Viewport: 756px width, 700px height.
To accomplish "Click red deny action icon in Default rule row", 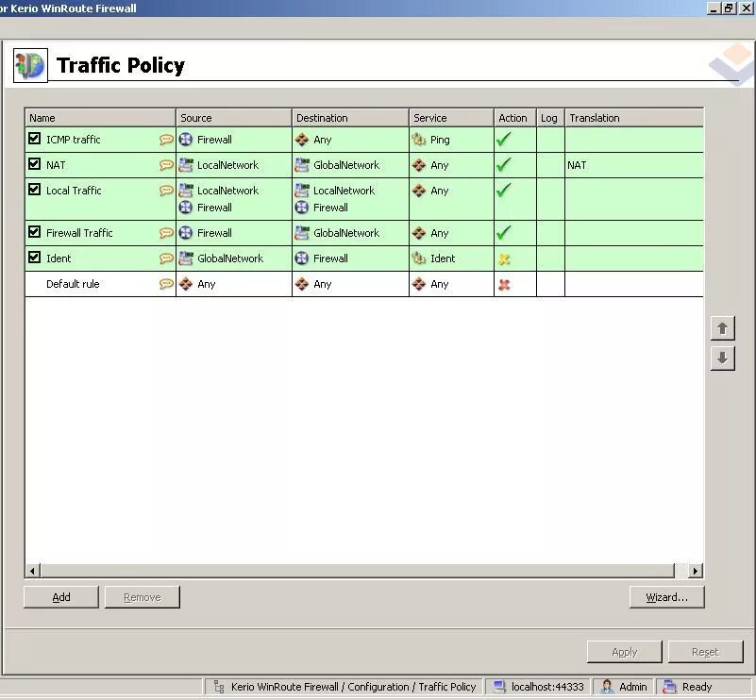I will [x=504, y=285].
